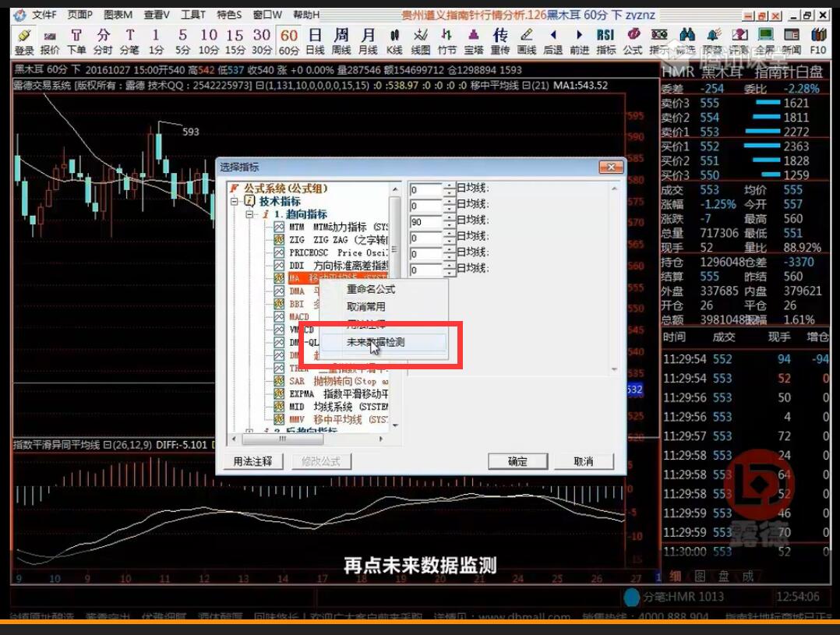Click the 宝塔 tower chart icon
The image size is (840, 635).
click(x=474, y=41)
